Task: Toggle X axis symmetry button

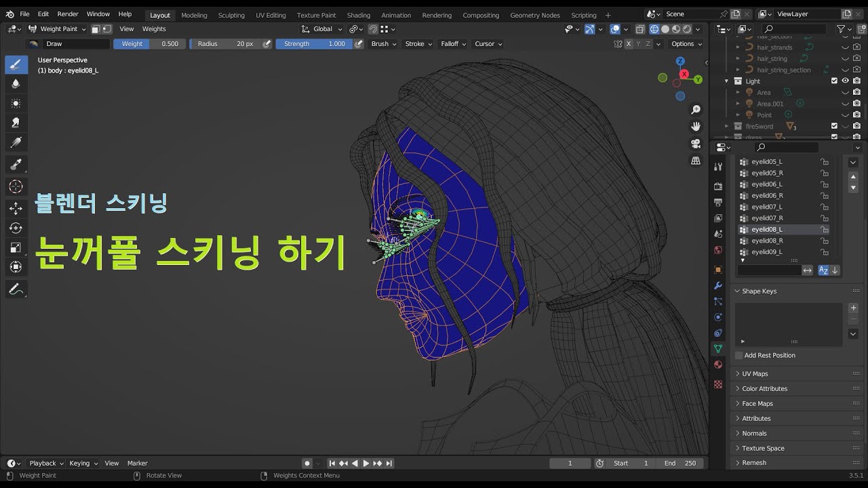Action: 629,44
